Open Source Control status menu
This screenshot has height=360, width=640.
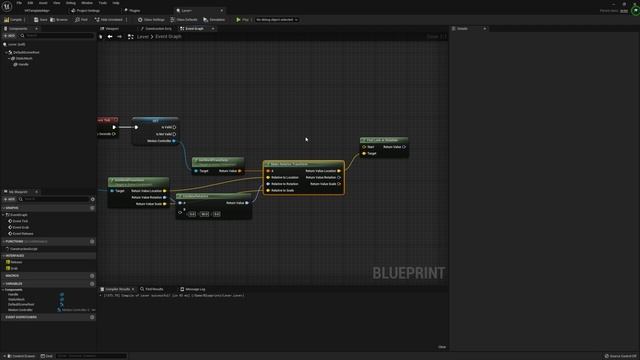coord(620,356)
